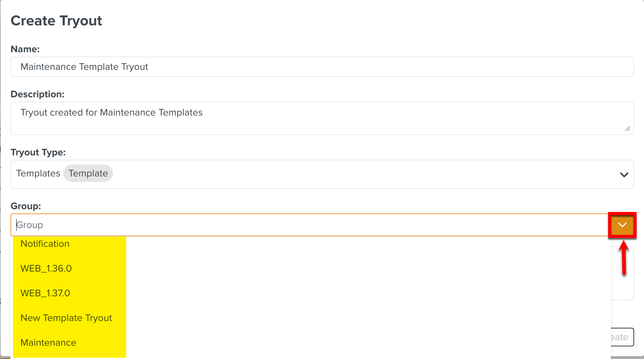Pick WEB_1.37.0 in the dropdown list

45,293
